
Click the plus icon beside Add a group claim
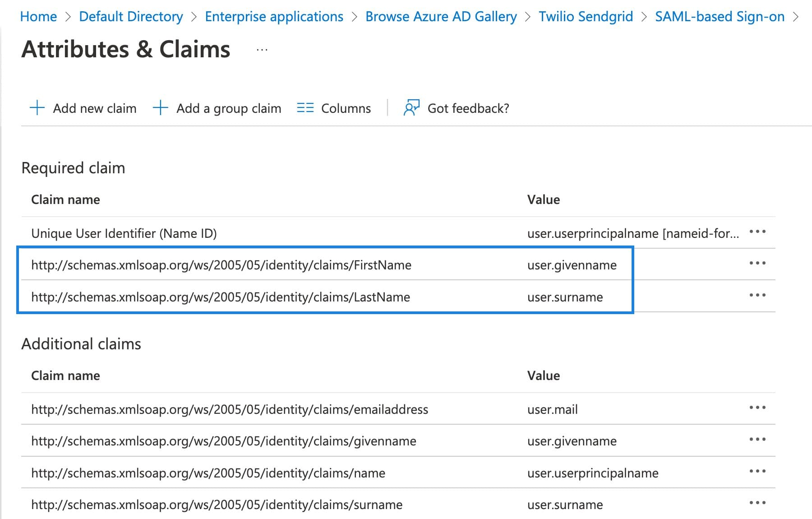coord(161,108)
